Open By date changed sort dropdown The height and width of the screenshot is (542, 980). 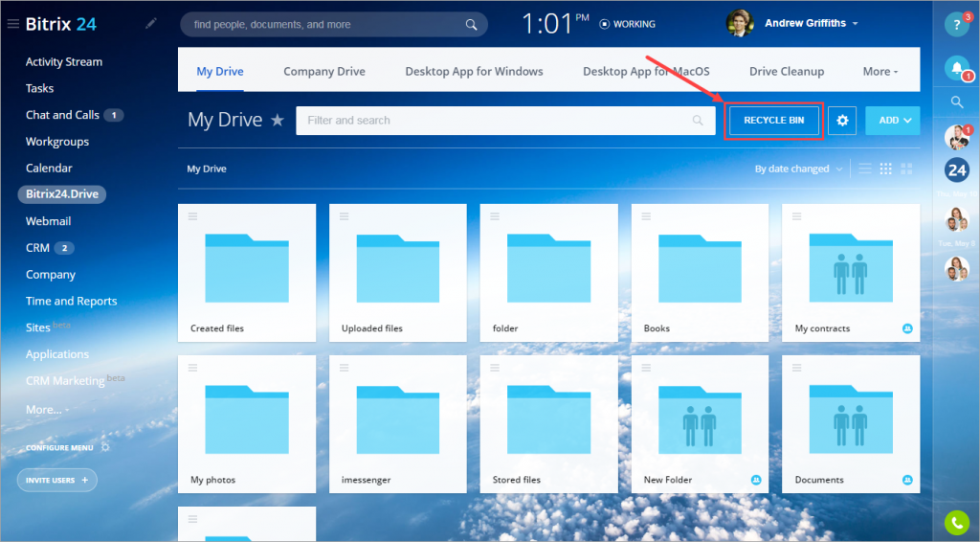(799, 169)
